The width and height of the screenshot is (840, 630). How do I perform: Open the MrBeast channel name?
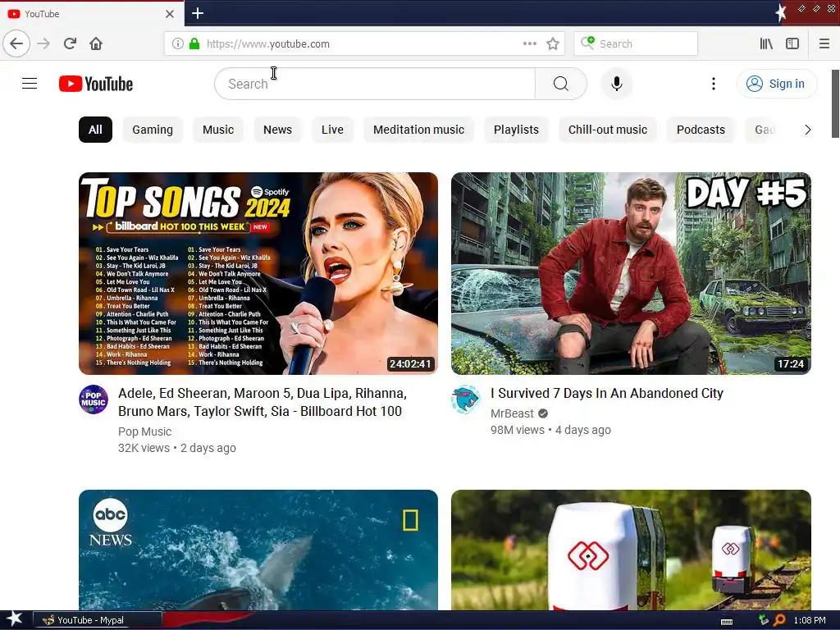pyautogui.click(x=512, y=413)
